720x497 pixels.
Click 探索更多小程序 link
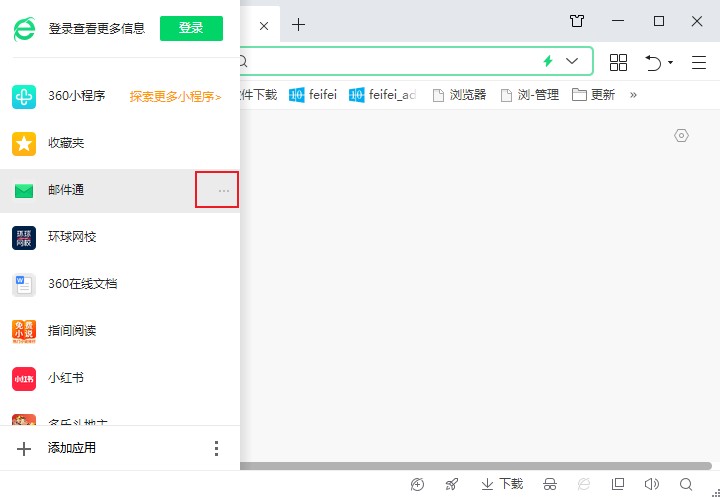(x=175, y=97)
